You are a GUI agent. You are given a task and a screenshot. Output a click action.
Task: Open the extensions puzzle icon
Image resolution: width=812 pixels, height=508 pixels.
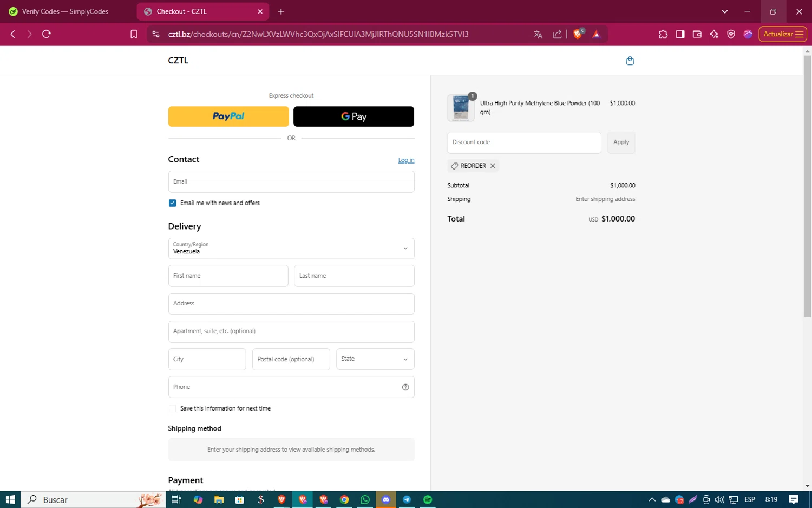[663, 34]
